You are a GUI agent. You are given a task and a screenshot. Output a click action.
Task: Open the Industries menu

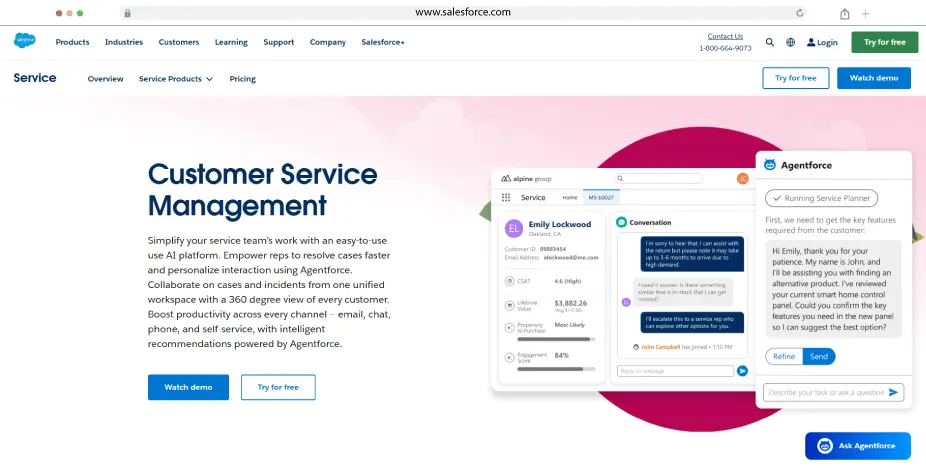pos(124,42)
